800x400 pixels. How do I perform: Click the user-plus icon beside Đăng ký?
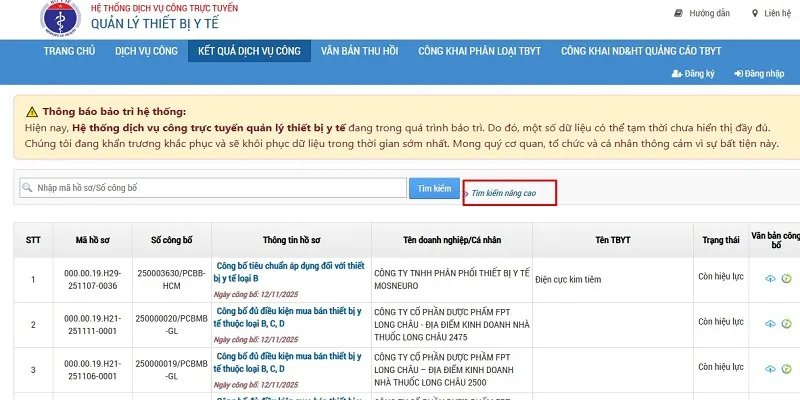tap(677, 73)
